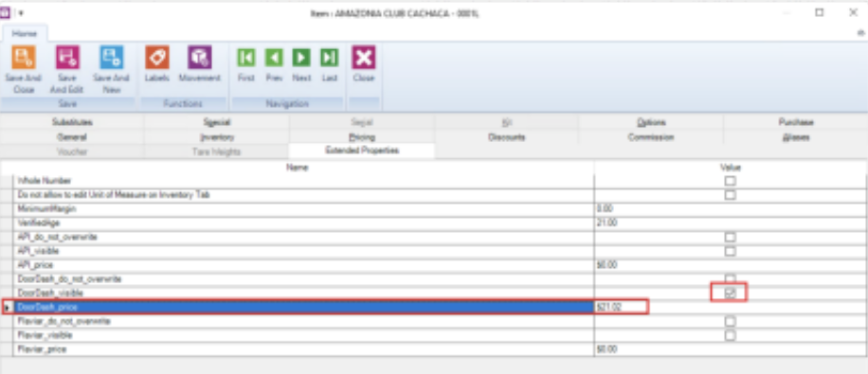This screenshot has height=374, width=868.
Task: Click the Save And Close icon
Action: click(24, 58)
